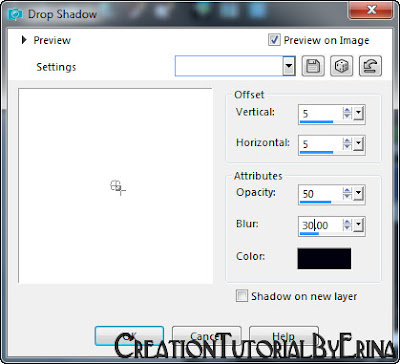Click the Horizontal offset spinner arrows
Image resolution: width=400 pixels, height=364 pixels.
click(x=347, y=144)
